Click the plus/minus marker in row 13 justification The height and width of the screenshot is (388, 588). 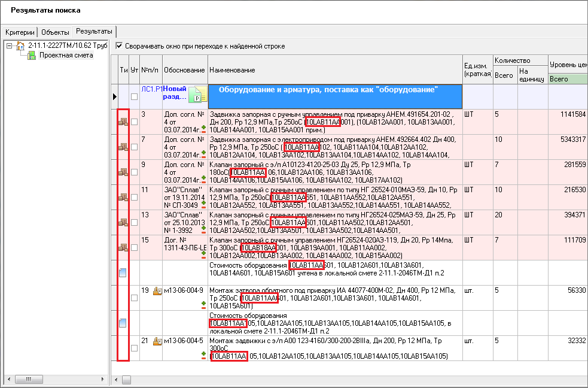pos(203,229)
